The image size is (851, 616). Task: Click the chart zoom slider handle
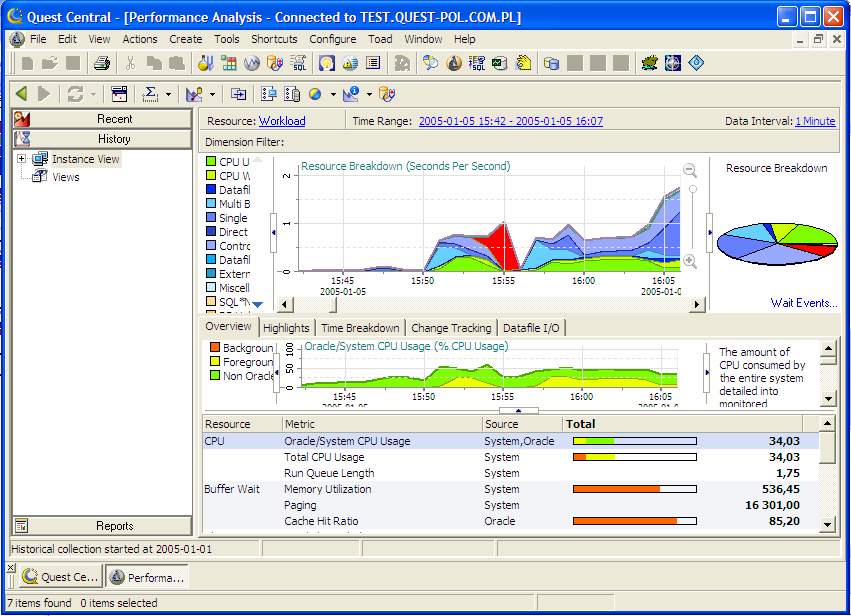pyautogui.click(x=693, y=189)
